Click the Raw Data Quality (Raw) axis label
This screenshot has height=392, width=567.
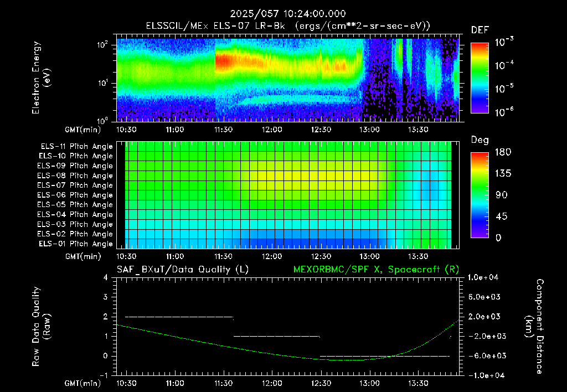pyautogui.click(x=41, y=326)
